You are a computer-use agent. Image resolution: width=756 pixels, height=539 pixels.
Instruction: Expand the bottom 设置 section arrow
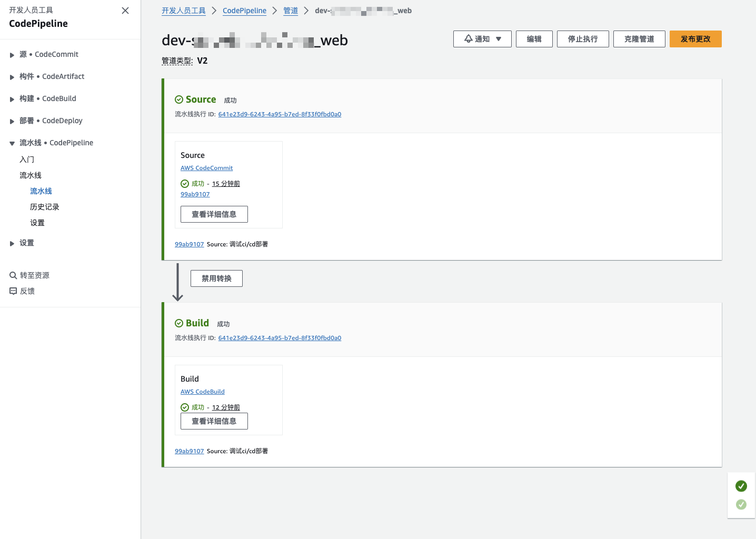[x=12, y=243]
